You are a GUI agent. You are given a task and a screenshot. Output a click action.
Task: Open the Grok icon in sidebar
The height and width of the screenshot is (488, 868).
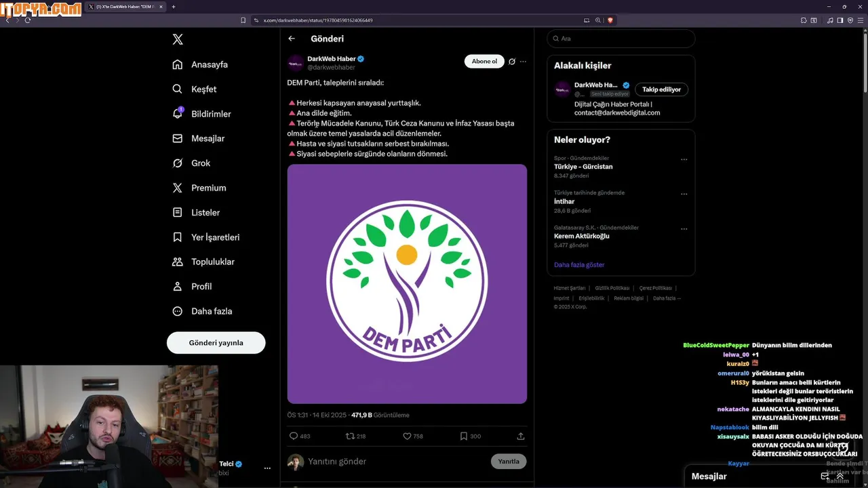coord(177,163)
